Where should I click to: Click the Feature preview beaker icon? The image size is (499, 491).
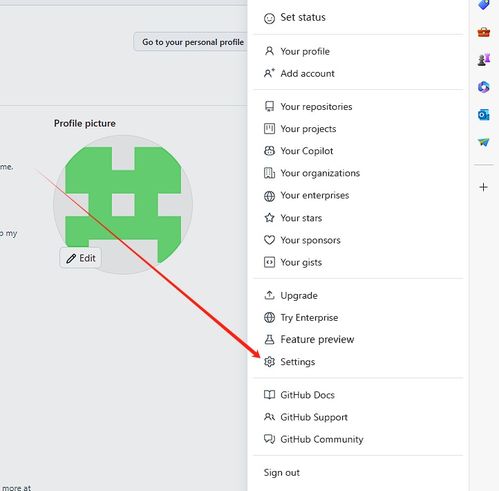point(269,339)
